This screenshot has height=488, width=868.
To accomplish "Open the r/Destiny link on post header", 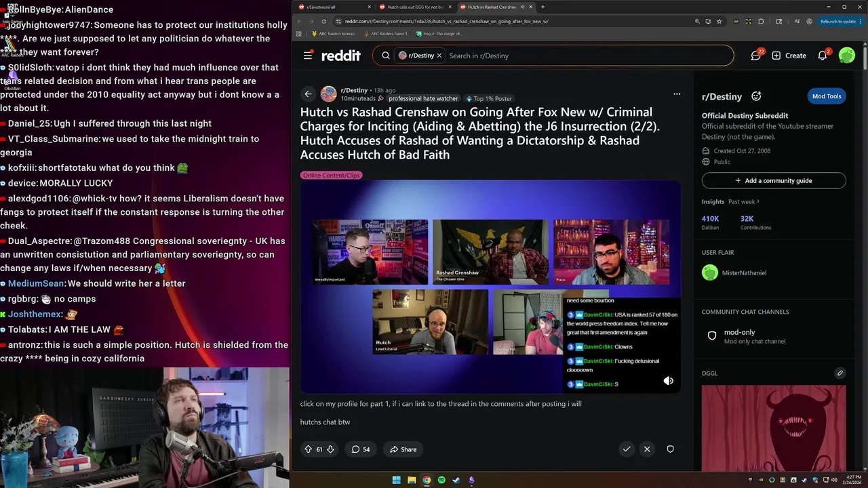I will [x=354, y=90].
